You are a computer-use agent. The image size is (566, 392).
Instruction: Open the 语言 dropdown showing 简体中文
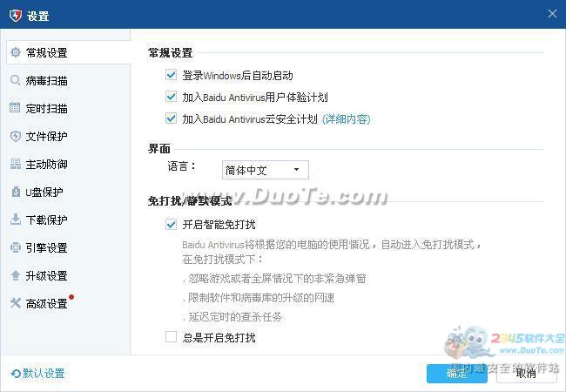coord(266,170)
